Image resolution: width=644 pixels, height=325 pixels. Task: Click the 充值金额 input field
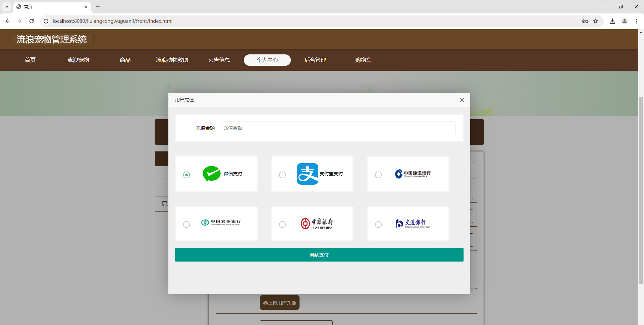pyautogui.click(x=337, y=128)
